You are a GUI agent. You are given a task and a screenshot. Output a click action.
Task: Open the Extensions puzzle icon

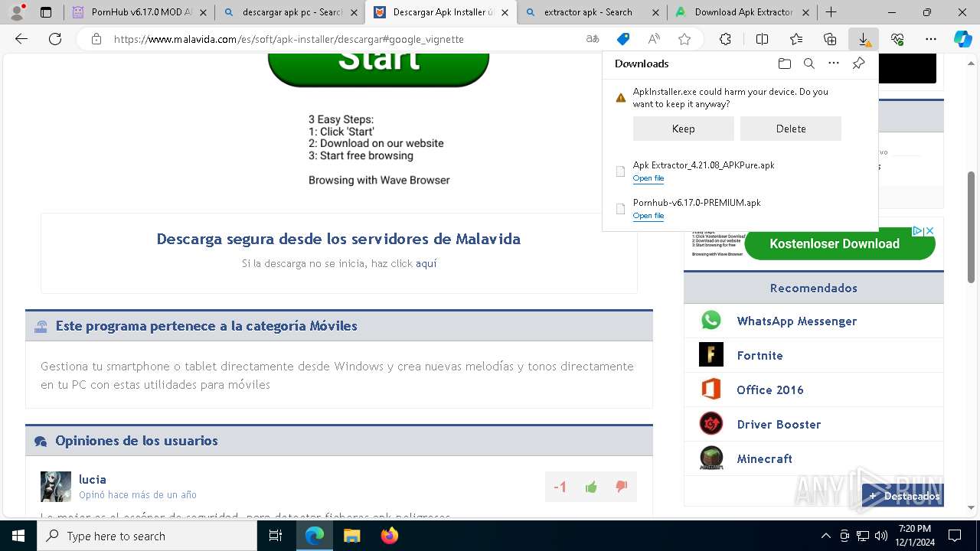pyautogui.click(x=725, y=39)
